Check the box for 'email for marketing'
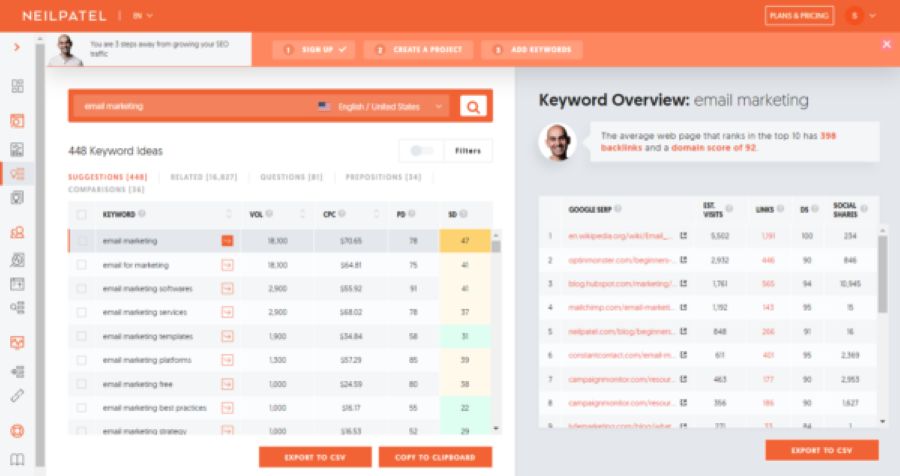Image resolution: width=900 pixels, height=476 pixels. coord(82,265)
